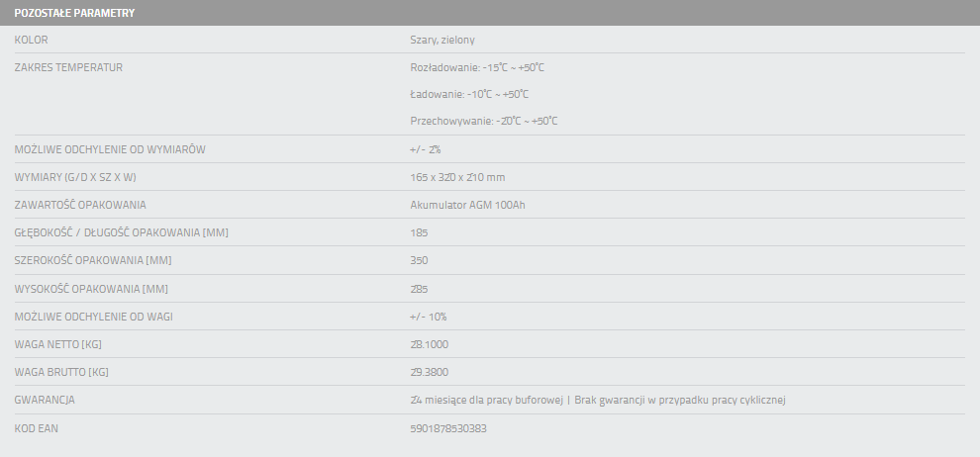The image size is (980, 457).
Task: Click the GWARANCJA row label
Action: tap(46, 400)
